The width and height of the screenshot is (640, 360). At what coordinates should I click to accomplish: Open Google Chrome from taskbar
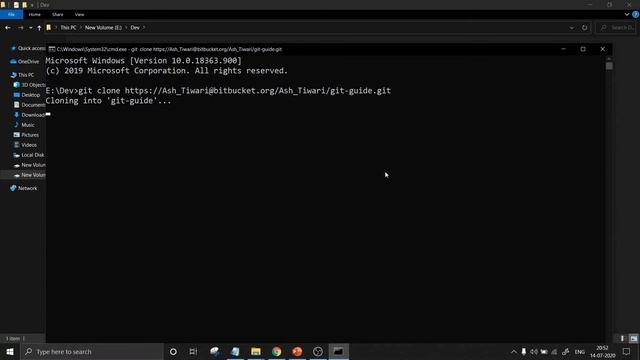tap(277, 351)
